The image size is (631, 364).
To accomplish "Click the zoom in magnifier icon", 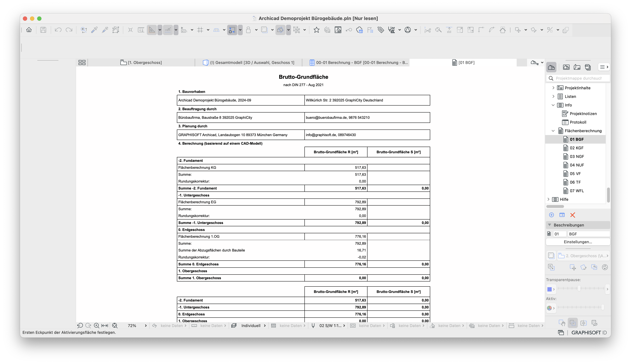I will (x=96, y=325).
